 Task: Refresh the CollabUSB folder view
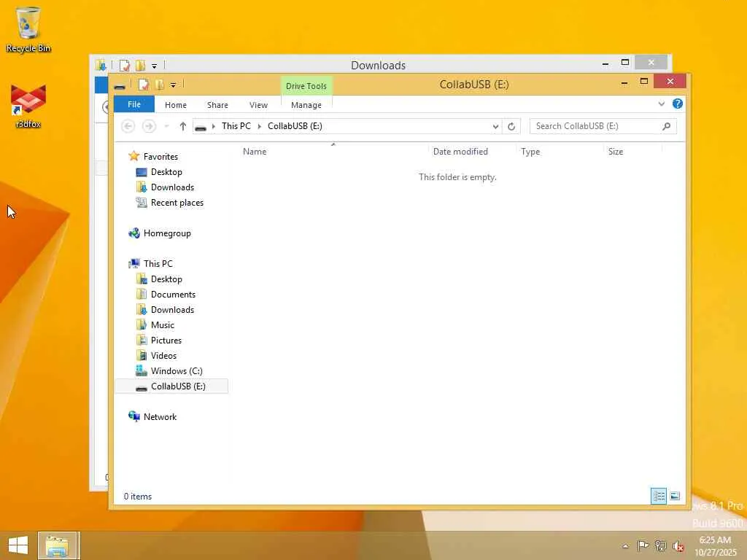pos(511,126)
